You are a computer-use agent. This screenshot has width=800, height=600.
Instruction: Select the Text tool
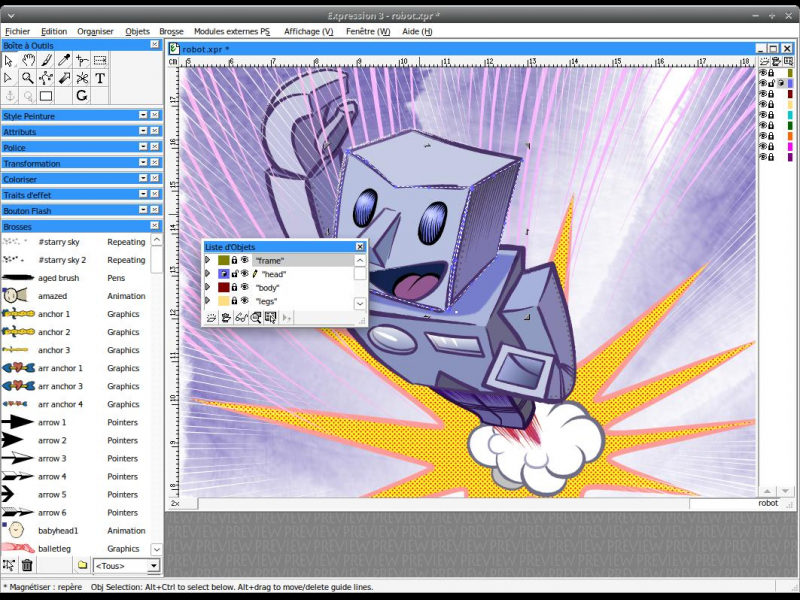point(100,78)
